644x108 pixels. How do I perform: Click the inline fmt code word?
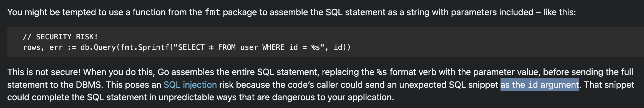212,12
